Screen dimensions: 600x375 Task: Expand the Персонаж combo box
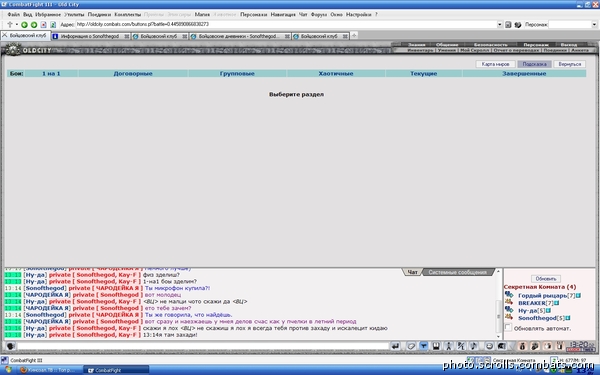(594, 24)
